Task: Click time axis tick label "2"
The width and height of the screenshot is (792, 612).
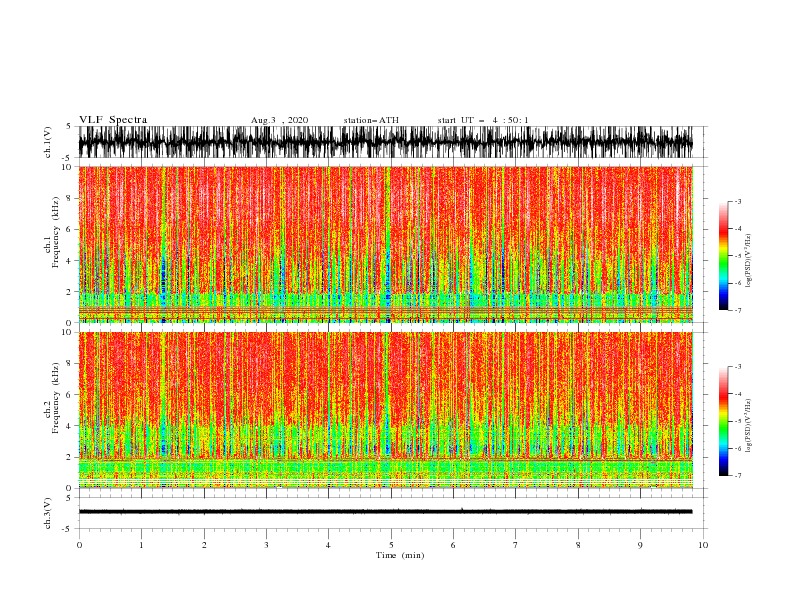Action: 204,545
